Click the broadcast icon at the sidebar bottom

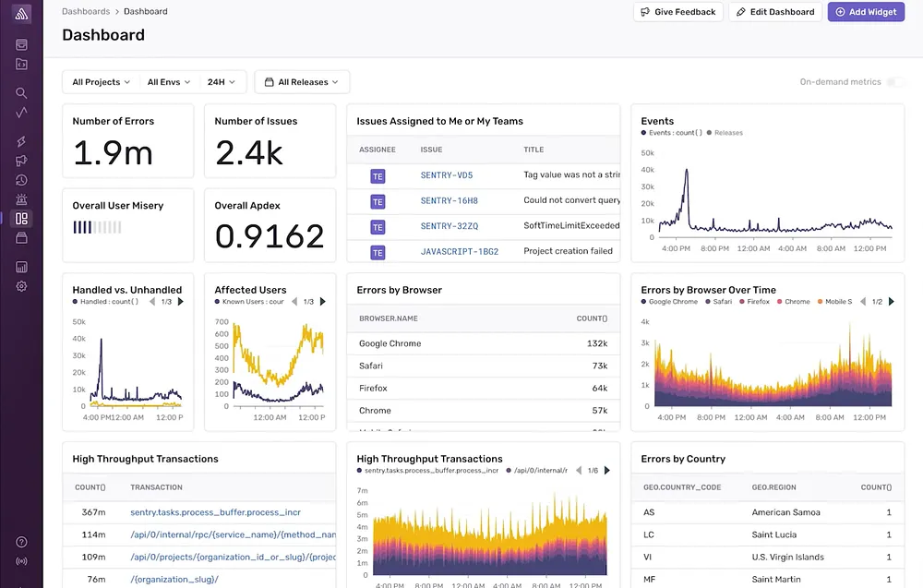(x=21, y=561)
